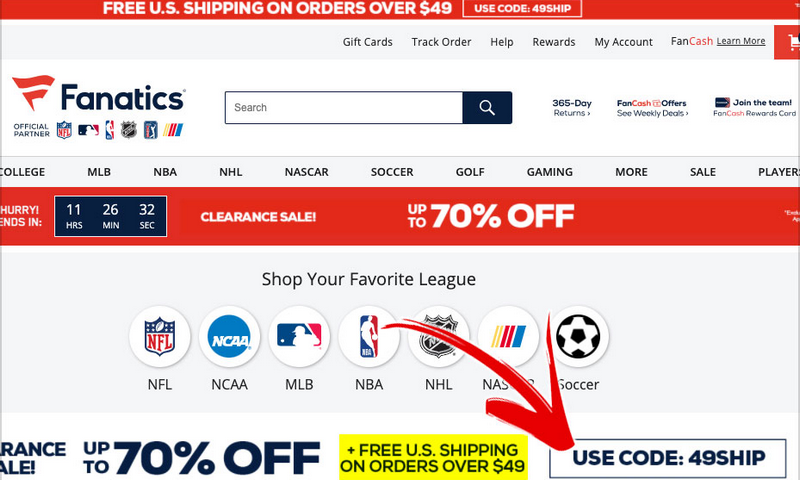Screen dimensions: 800x480
Task: Open the SALE navigation item
Action: [703, 172]
